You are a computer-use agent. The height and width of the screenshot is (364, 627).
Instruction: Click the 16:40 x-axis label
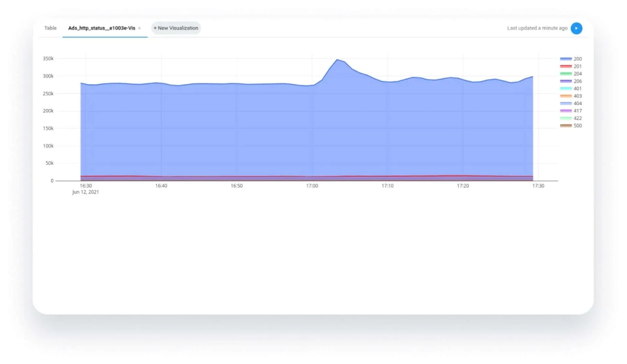click(x=161, y=186)
